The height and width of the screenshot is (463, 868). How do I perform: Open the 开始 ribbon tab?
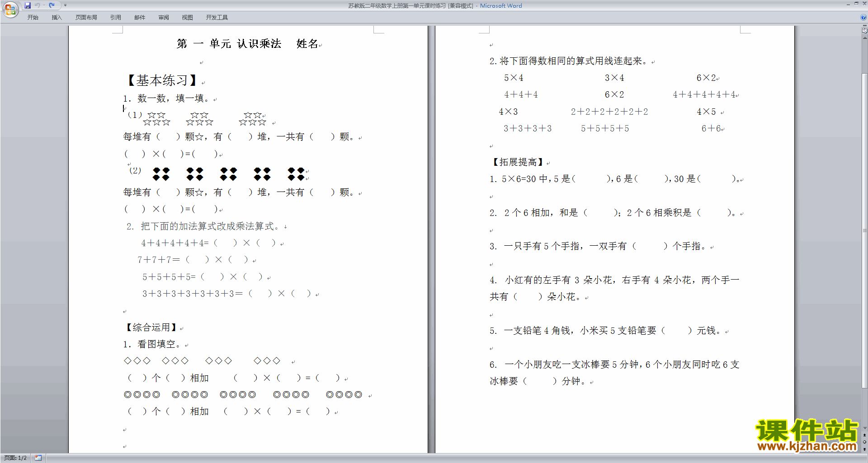tap(33, 18)
